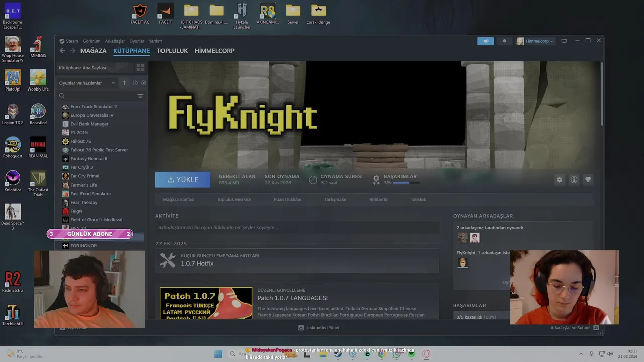The height and width of the screenshot is (362, 644).
Task: Open Torchlight II desktop icon
Action: point(13,315)
